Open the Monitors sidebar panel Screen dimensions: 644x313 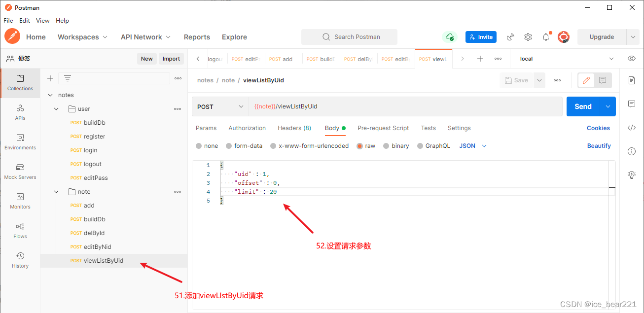20,201
